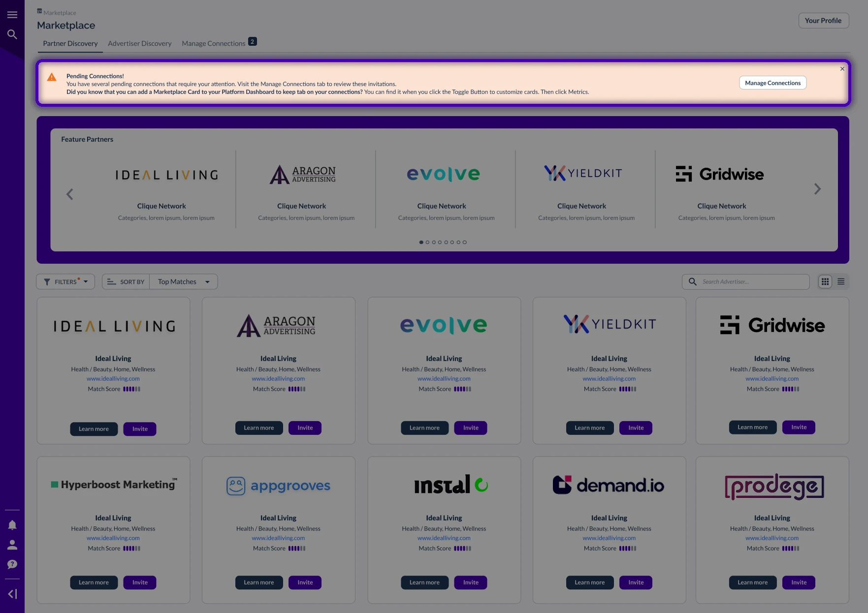Click Learn more on Gridwise card
This screenshot has width=868, height=613.
tap(753, 427)
